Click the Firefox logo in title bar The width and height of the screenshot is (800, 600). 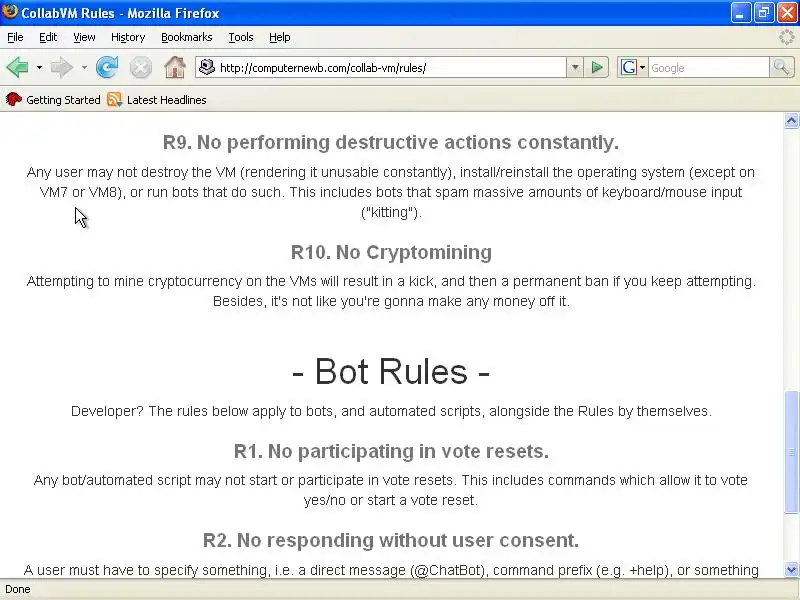point(10,12)
